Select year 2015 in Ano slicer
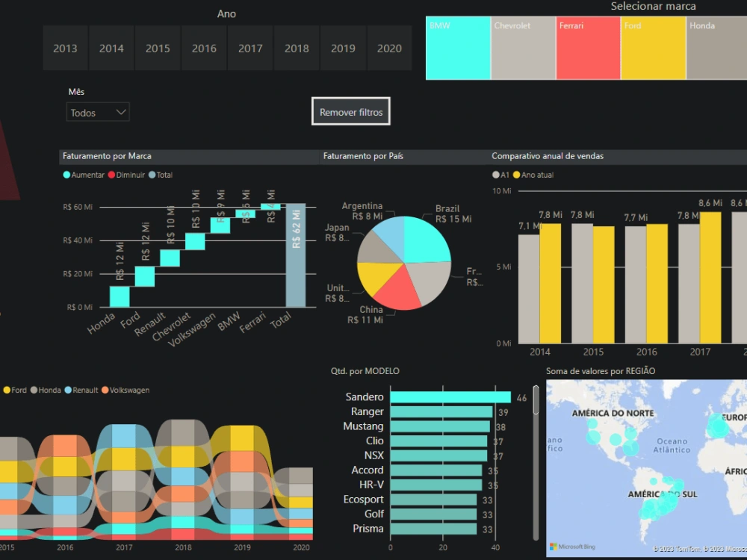Screen dimensions: 747x560 (x=158, y=48)
